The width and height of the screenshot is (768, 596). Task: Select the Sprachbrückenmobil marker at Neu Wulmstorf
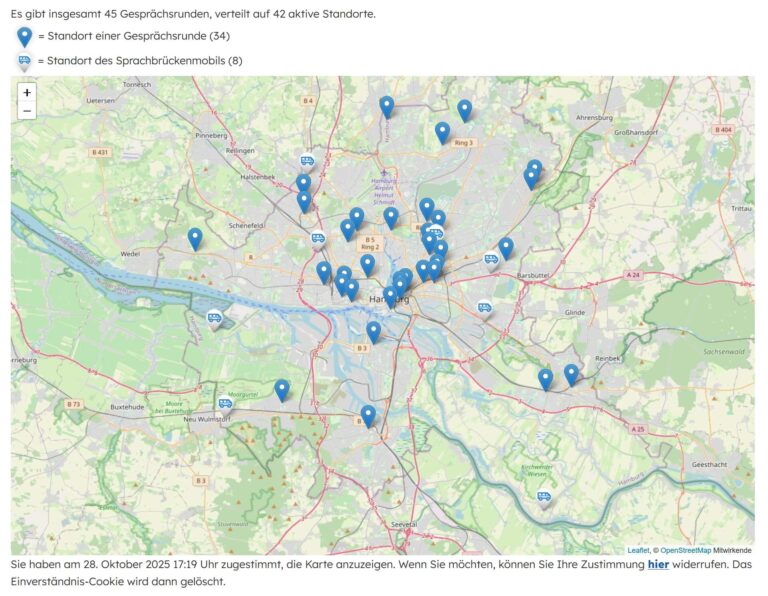[x=225, y=405]
